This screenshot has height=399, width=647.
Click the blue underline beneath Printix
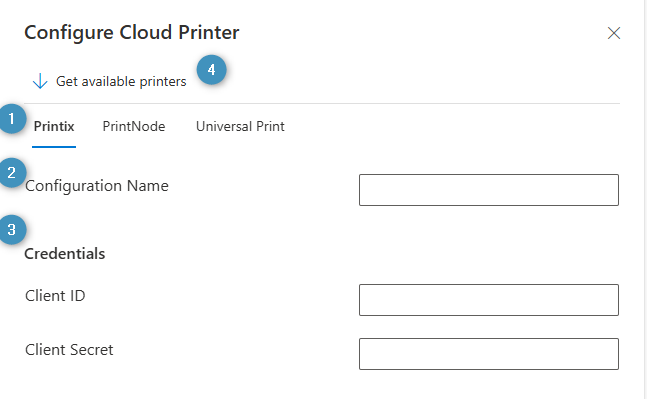(x=54, y=146)
